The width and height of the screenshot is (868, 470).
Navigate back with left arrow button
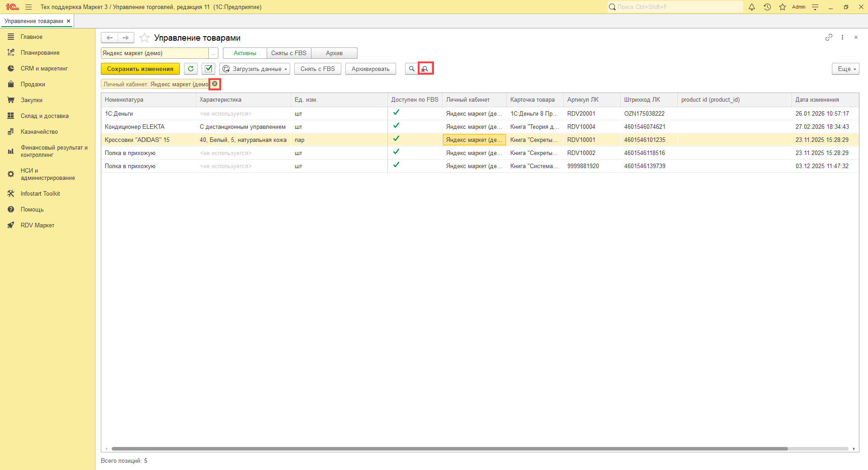click(x=109, y=38)
